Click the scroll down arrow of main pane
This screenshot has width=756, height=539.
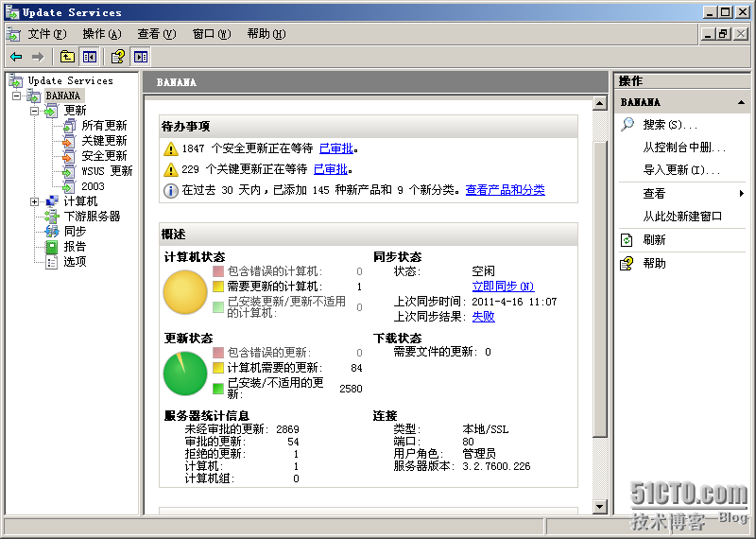pyautogui.click(x=600, y=506)
